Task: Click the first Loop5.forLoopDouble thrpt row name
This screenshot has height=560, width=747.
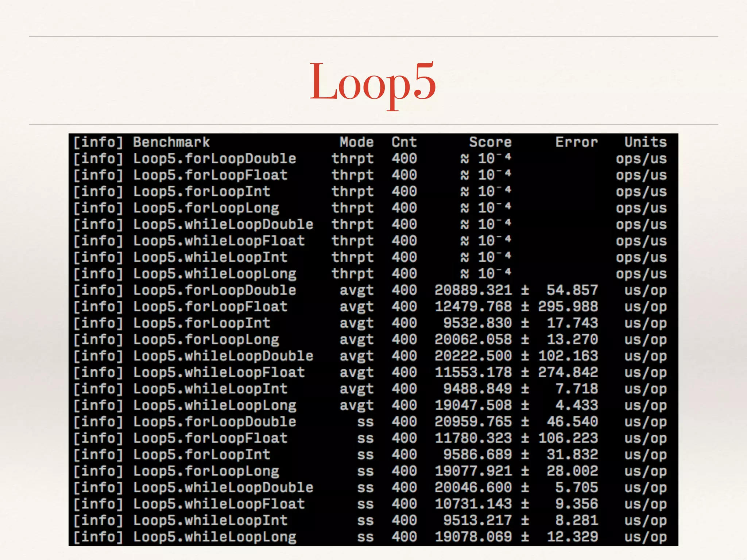Action: pos(215,159)
